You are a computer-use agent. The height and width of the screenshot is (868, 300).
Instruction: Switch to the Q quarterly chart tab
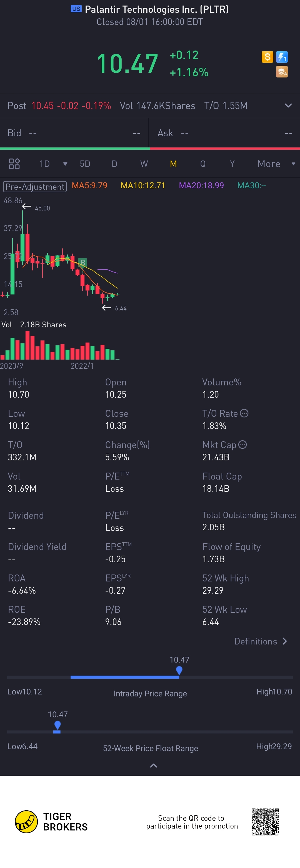pos(203,164)
